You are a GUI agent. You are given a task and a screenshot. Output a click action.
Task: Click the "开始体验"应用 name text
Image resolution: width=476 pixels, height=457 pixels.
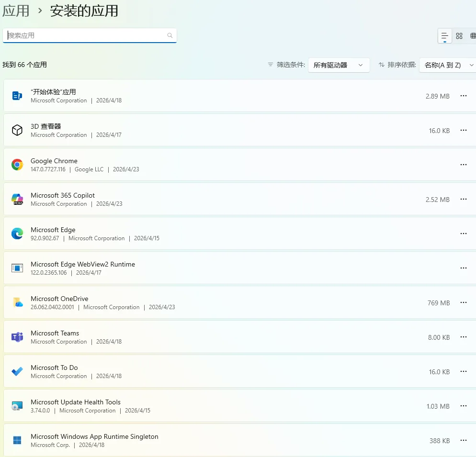(x=54, y=92)
